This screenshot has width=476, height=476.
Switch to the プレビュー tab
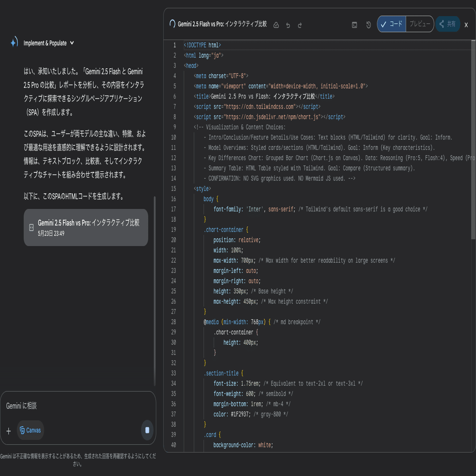click(x=420, y=24)
